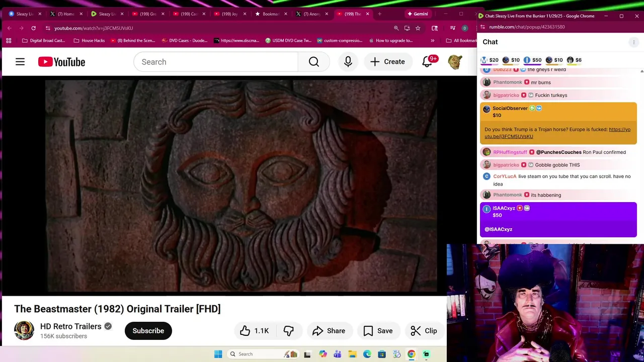Open the USDM DVD Case bookmark
This screenshot has height=362, width=644.
pos(288,40)
